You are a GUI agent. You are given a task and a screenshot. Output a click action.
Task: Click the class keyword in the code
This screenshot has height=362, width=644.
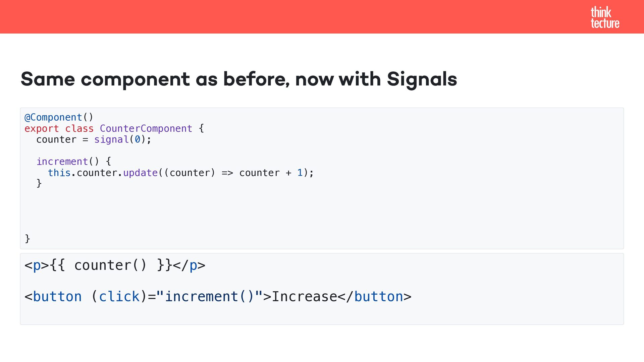(79, 128)
